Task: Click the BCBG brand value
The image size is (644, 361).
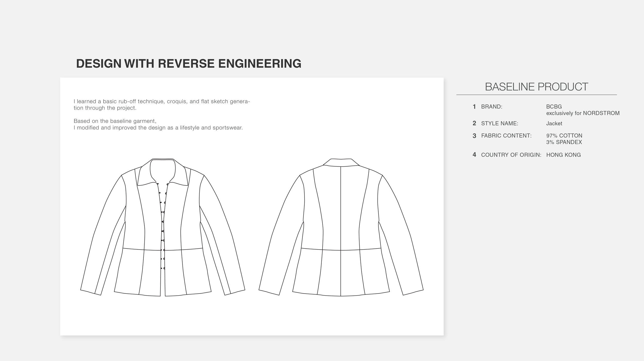Action: pyautogui.click(x=554, y=107)
